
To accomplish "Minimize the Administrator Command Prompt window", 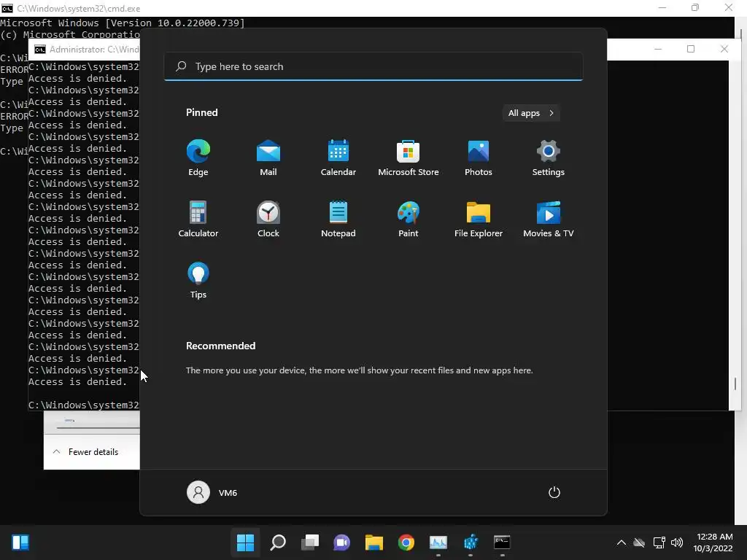I will [658, 49].
